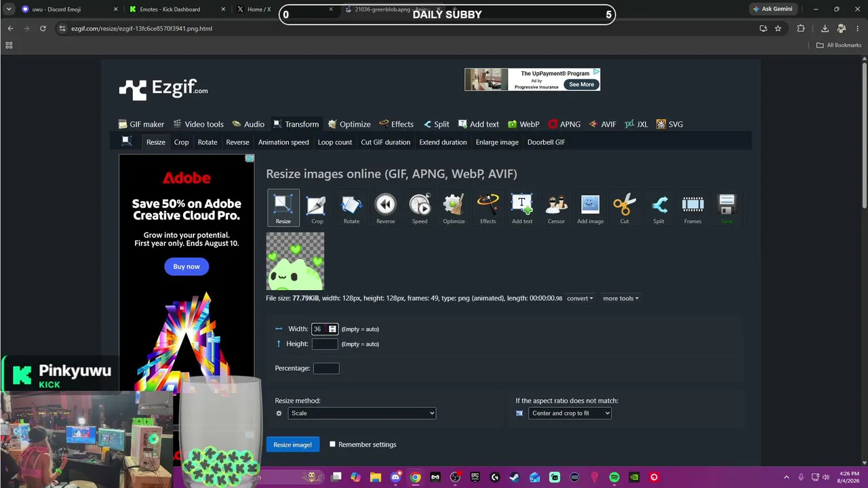
Task: Open Chrome extensions puzzle icon
Action: (x=801, y=28)
